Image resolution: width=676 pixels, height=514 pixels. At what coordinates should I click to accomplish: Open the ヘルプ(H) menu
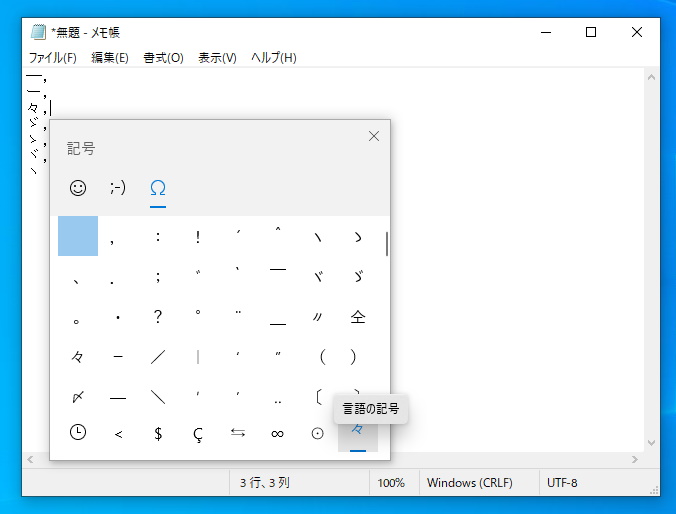[x=274, y=57]
